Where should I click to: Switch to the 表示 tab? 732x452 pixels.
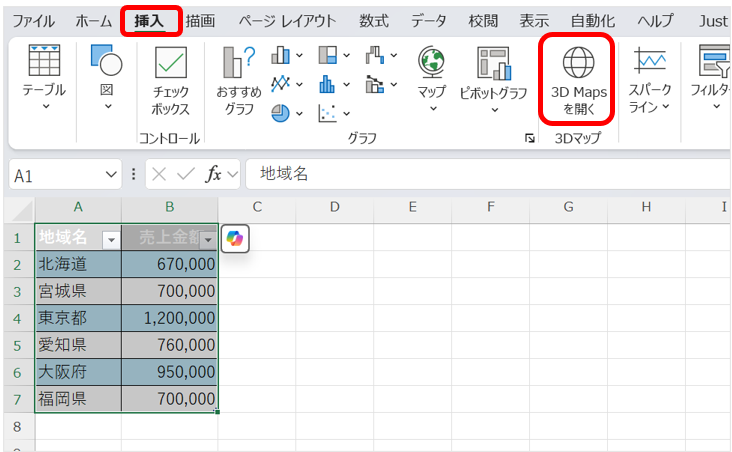point(534,21)
